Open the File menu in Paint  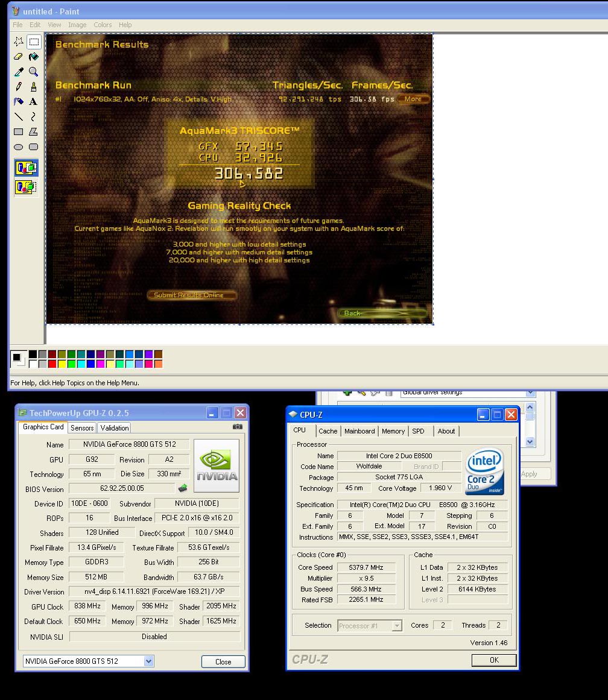tap(17, 25)
